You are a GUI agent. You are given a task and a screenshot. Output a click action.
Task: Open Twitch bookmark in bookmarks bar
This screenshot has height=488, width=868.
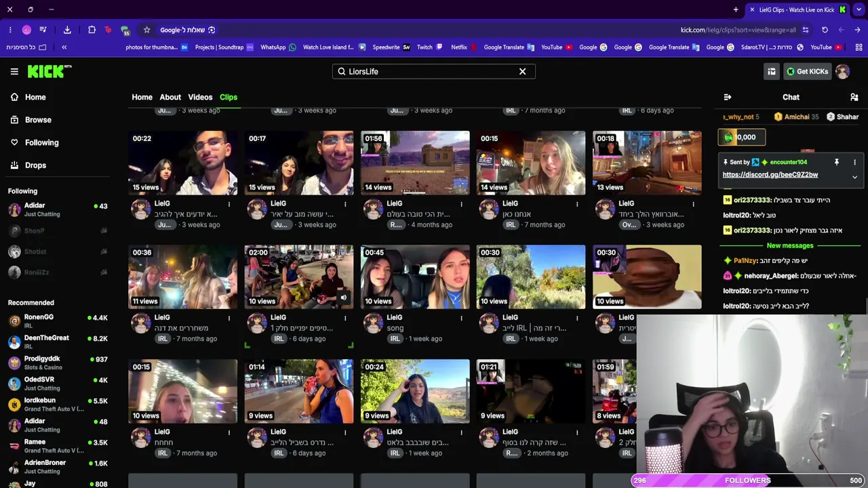point(429,47)
